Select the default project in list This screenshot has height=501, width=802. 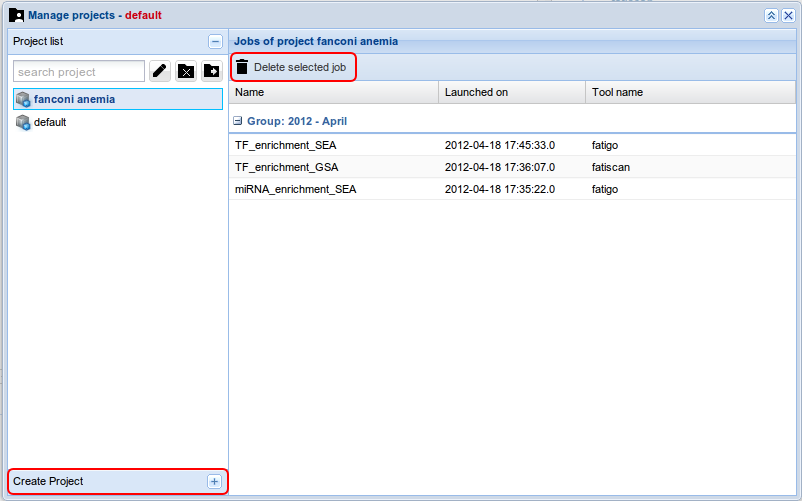click(50, 122)
